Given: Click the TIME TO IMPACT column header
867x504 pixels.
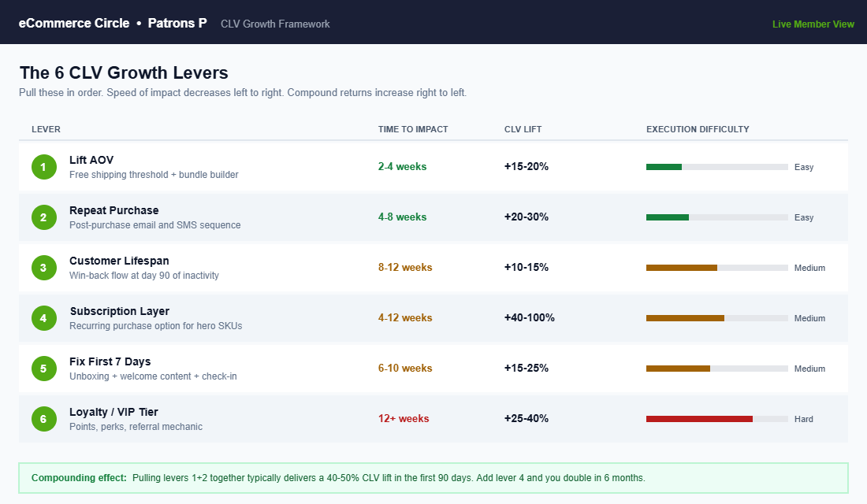Looking at the screenshot, I should click(x=413, y=129).
